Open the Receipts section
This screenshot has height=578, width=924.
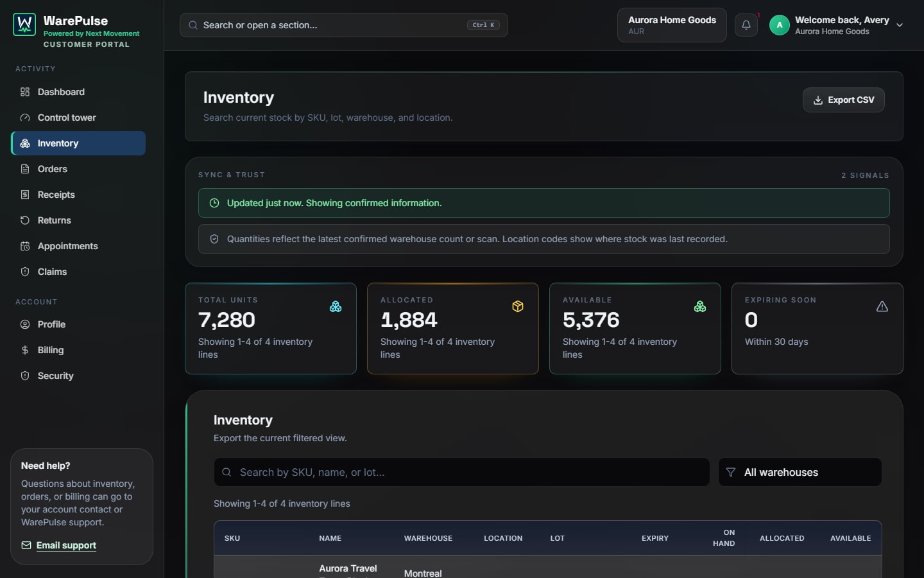(78, 195)
